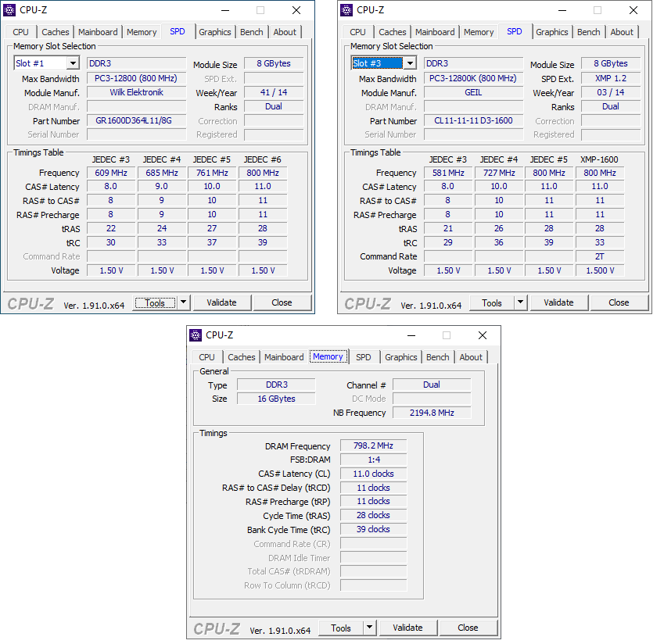Image resolution: width=664 pixels, height=644 pixels.
Task: Open Caches tab in Slot #1 window
Action: 55,32
